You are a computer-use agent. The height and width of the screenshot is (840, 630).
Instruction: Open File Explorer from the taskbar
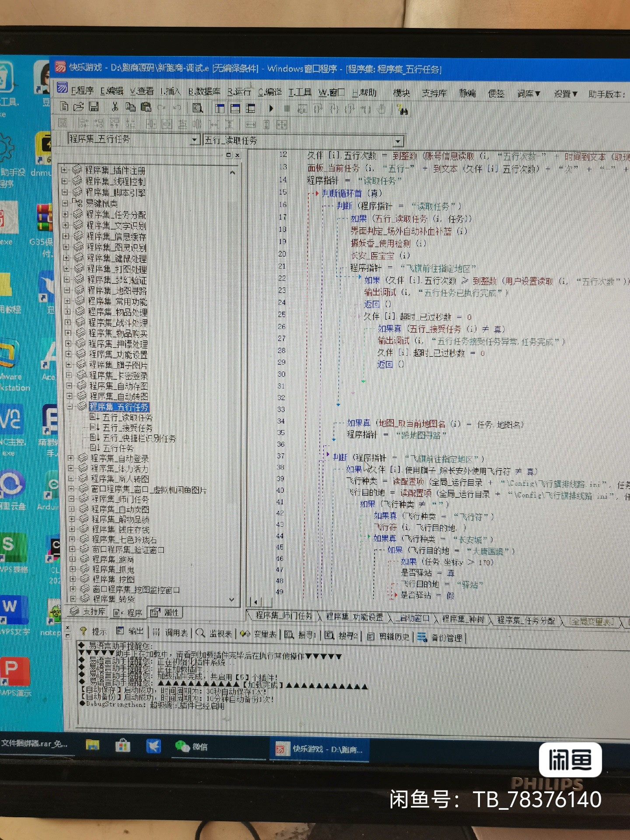click(92, 745)
